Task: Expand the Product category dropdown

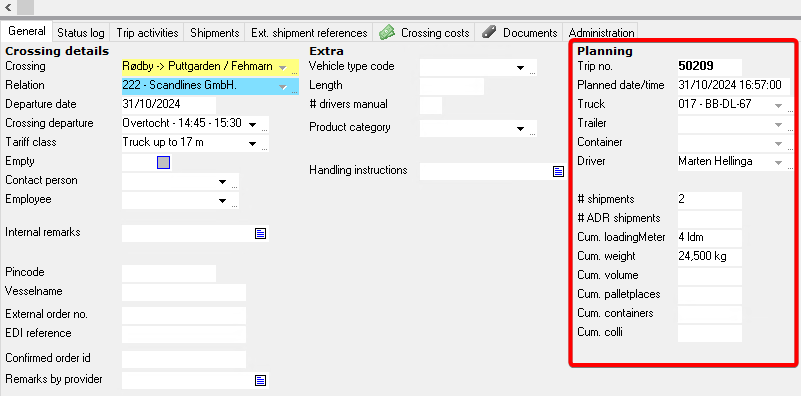Action: 521,128
